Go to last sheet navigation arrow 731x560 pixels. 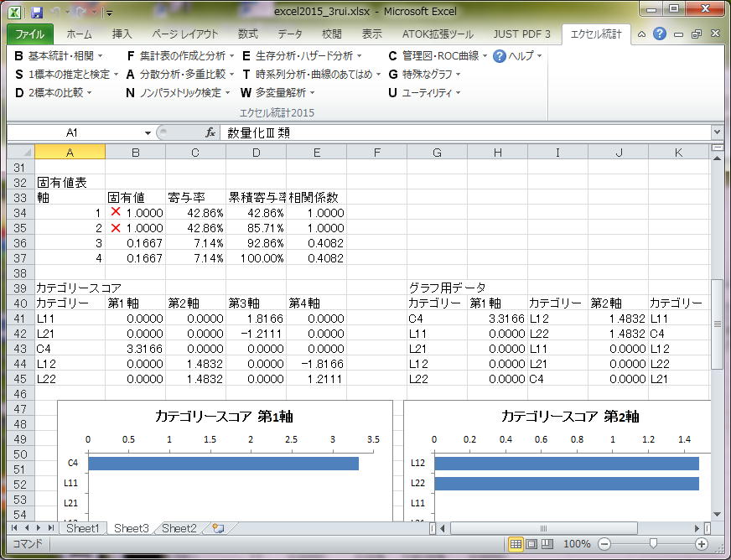coord(50,528)
